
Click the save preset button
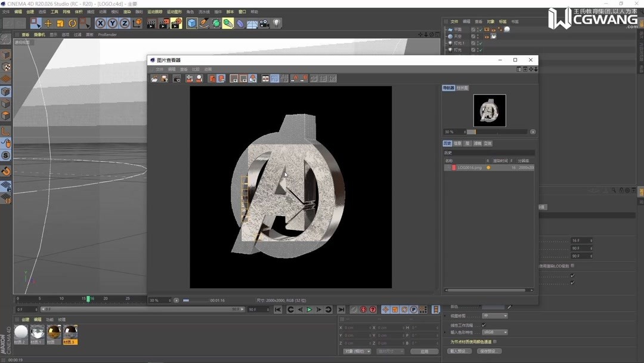pos(490,351)
